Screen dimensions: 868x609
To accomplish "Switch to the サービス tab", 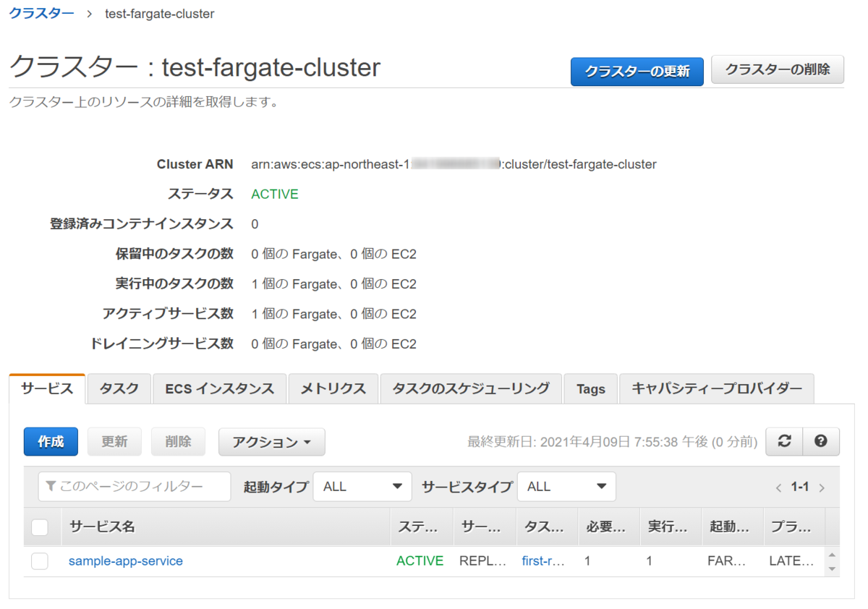I will (47, 388).
